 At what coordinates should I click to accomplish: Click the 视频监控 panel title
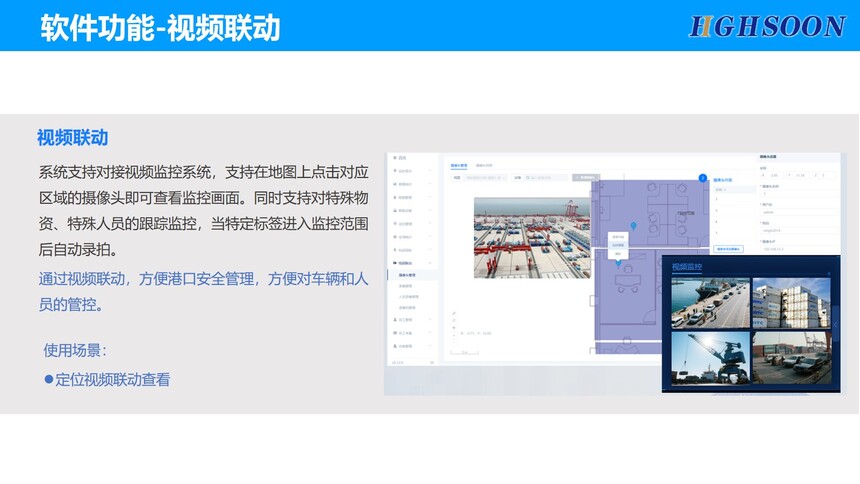click(687, 267)
